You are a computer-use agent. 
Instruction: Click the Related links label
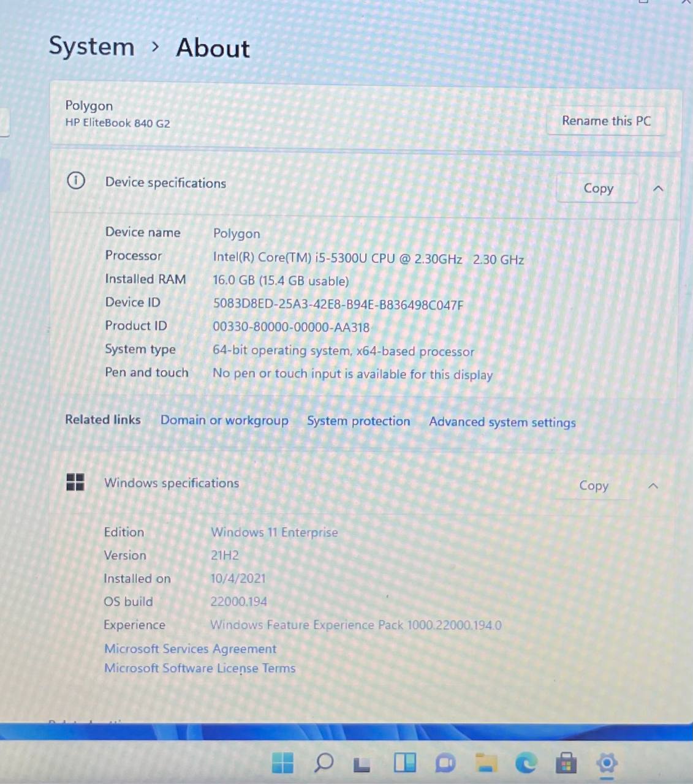(x=103, y=420)
